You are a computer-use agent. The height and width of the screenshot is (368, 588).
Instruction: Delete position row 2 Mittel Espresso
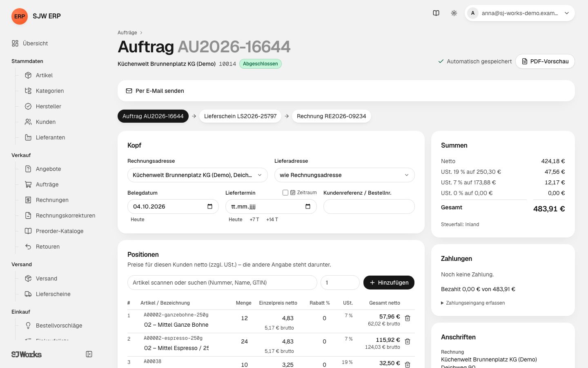[x=408, y=341]
